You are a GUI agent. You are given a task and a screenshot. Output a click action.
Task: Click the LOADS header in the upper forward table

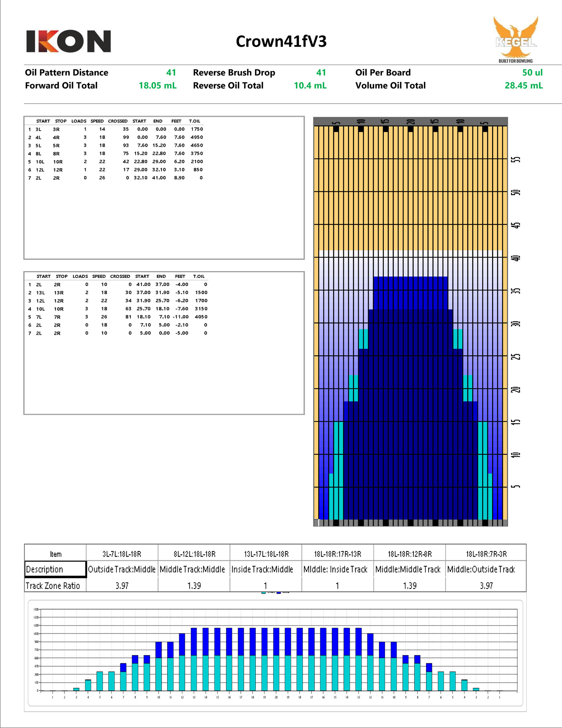coord(79,121)
